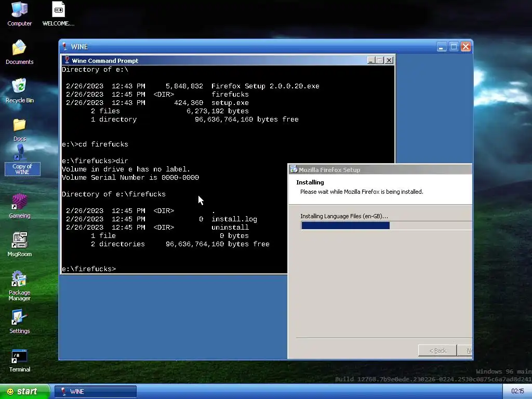Screen dimensions: 532x399
Task: Click 'Directory of e:\firefucks' line
Action: (114, 194)
